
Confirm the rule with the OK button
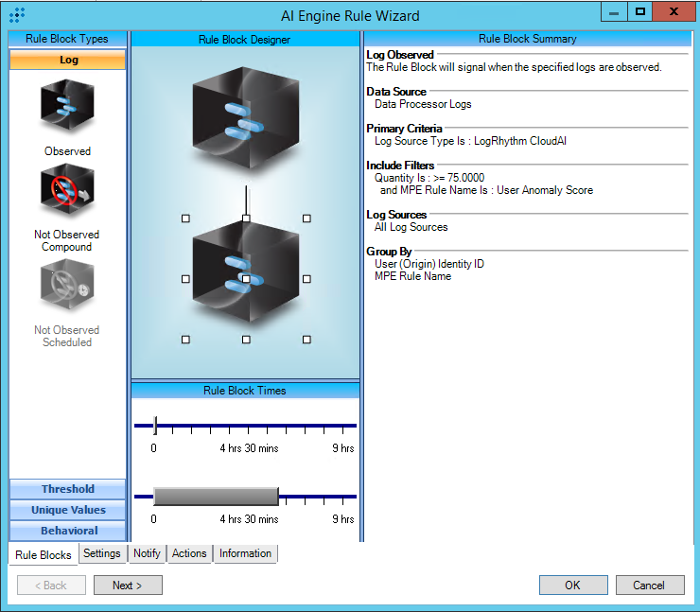572,586
